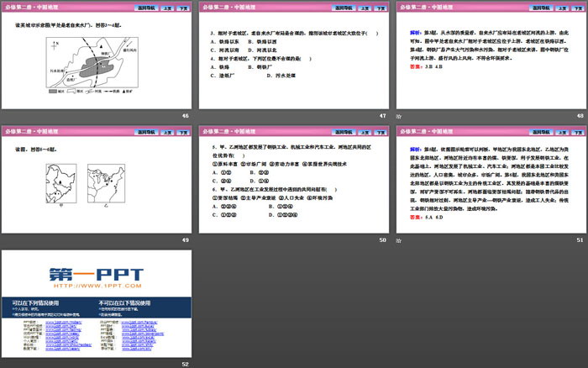Click 下页 button on slide 49
Image resolution: width=588 pixels, height=368 pixels.
coord(183,133)
